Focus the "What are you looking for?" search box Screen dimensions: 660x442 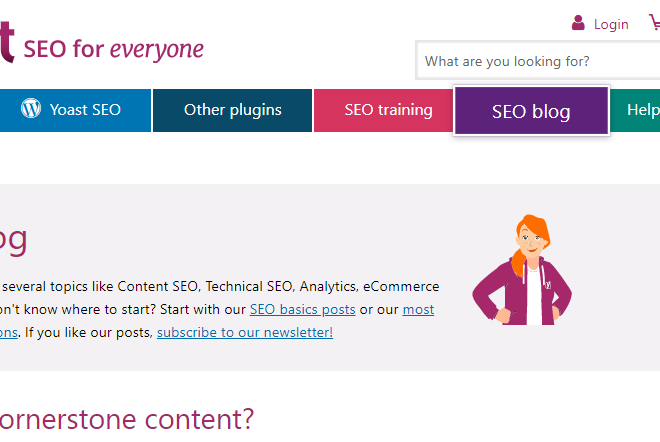coord(538,61)
